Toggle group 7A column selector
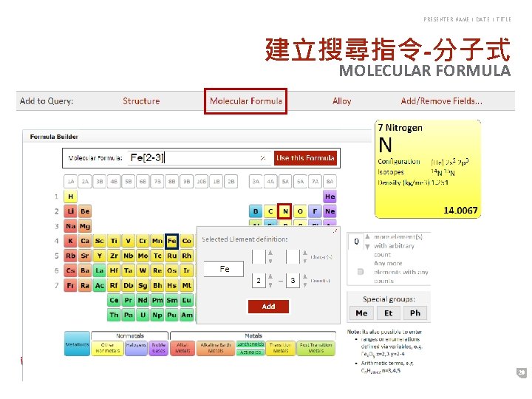 click(315, 182)
